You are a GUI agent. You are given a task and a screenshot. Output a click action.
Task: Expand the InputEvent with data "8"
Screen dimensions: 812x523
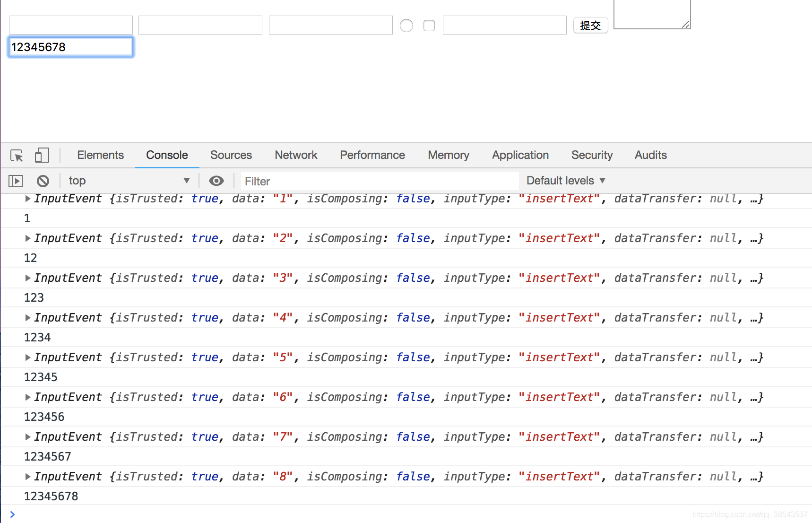point(28,477)
